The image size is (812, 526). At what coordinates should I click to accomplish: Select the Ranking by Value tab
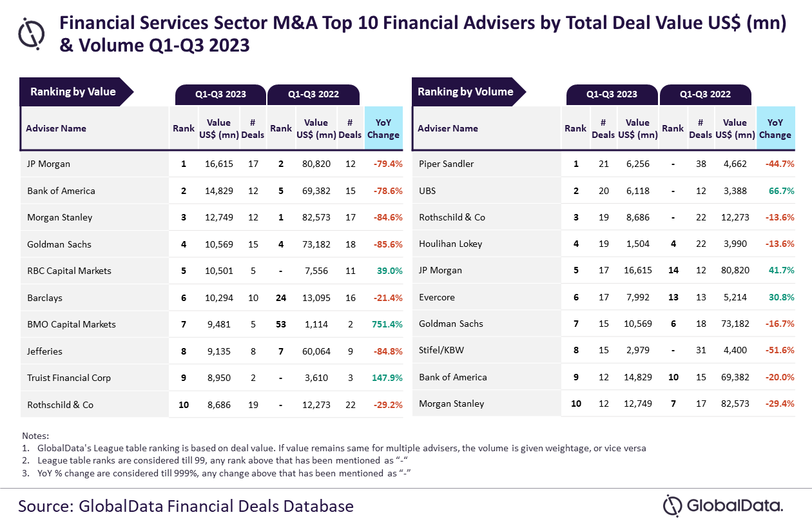coord(73,92)
